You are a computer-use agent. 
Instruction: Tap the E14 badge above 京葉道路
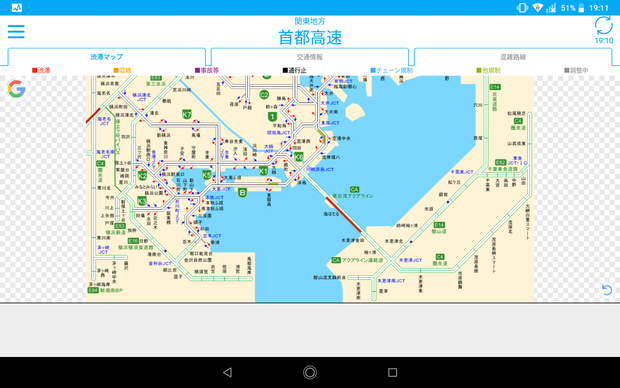(x=495, y=87)
